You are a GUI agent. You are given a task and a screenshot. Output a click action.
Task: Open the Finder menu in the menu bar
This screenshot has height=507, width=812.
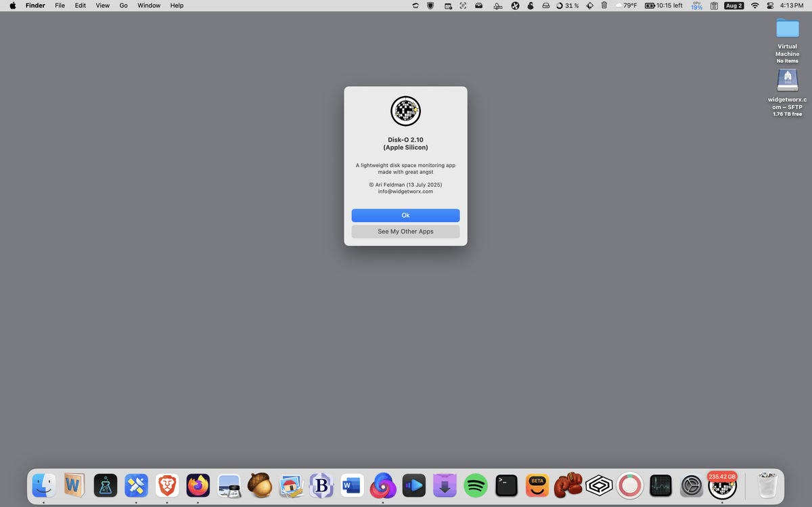tap(35, 5)
